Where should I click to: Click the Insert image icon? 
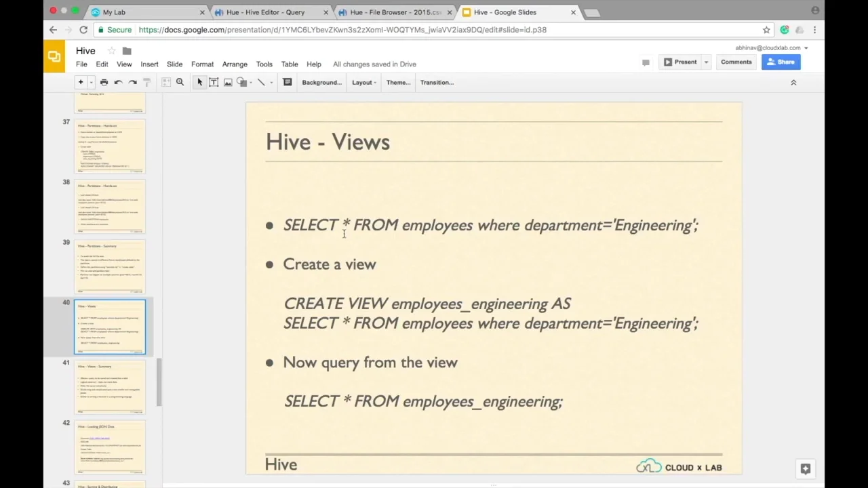pyautogui.click(x=228, y=83)
